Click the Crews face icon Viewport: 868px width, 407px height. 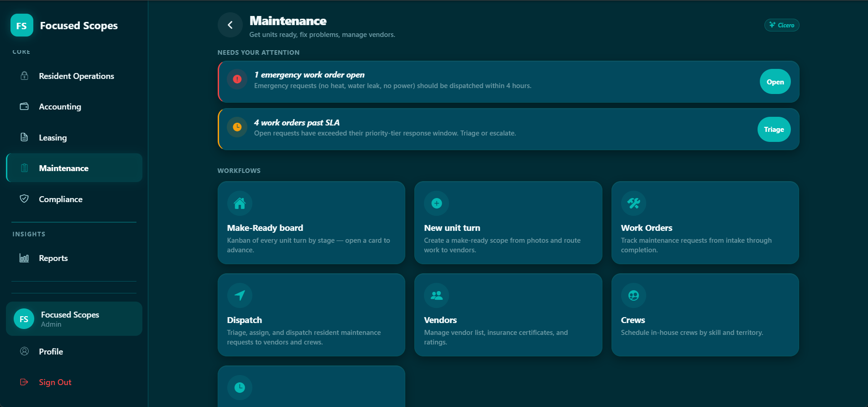(633, 295)
